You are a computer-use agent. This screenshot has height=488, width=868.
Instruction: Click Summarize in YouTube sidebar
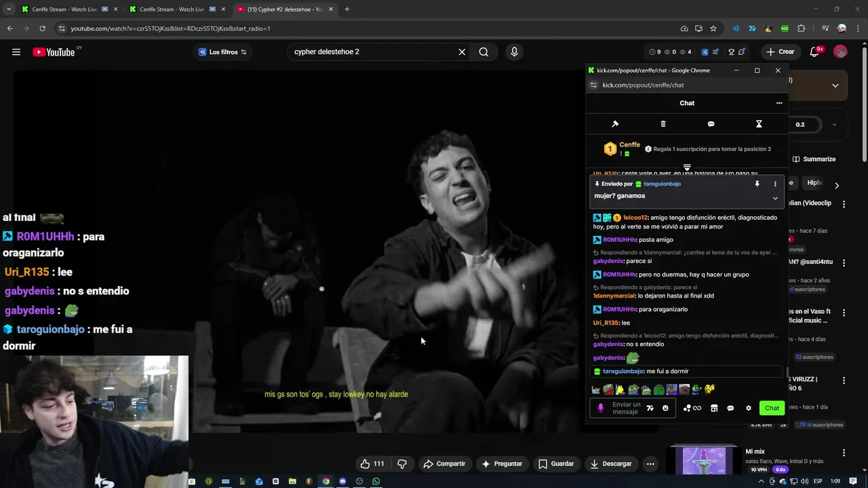(814, 159)
